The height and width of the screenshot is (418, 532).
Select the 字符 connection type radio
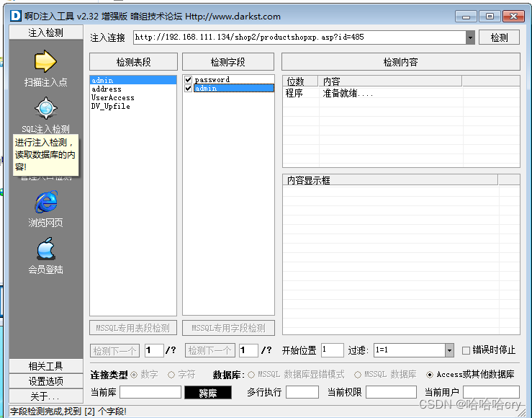(171, 375)
